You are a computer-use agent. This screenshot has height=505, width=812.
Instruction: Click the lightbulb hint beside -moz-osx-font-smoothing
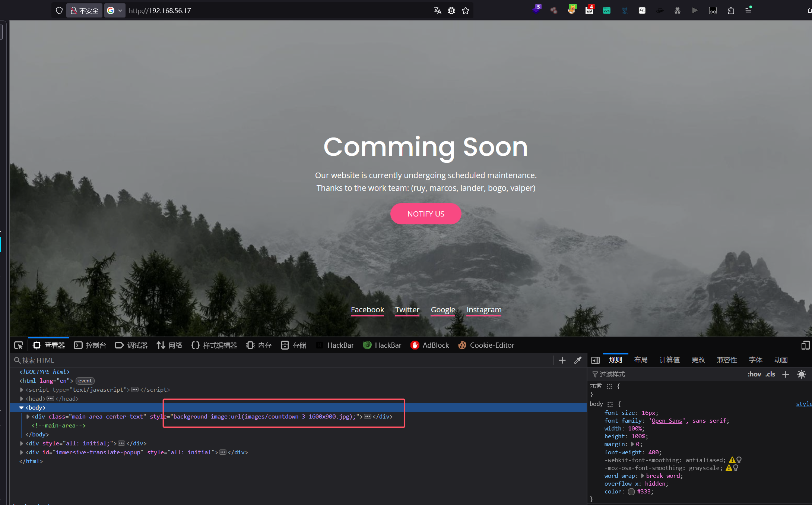click(736, 468)
